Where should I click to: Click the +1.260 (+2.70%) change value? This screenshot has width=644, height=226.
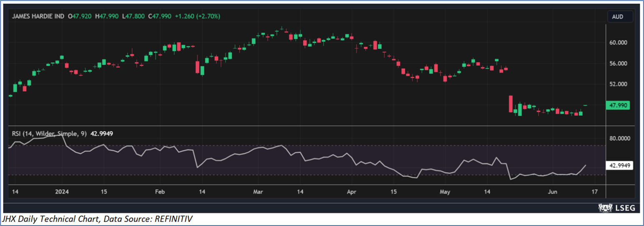coord(198,16)
